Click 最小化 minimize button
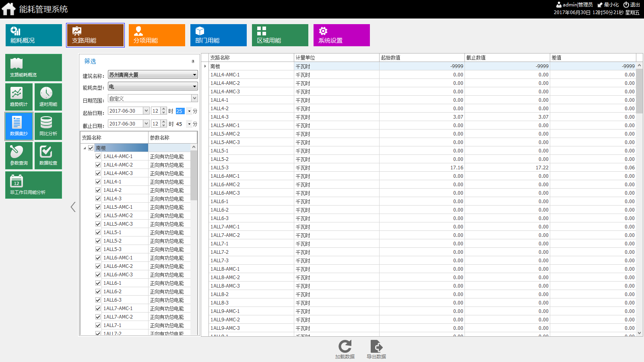Viewport: 644px width, 362px height. (x=608, y=5)
